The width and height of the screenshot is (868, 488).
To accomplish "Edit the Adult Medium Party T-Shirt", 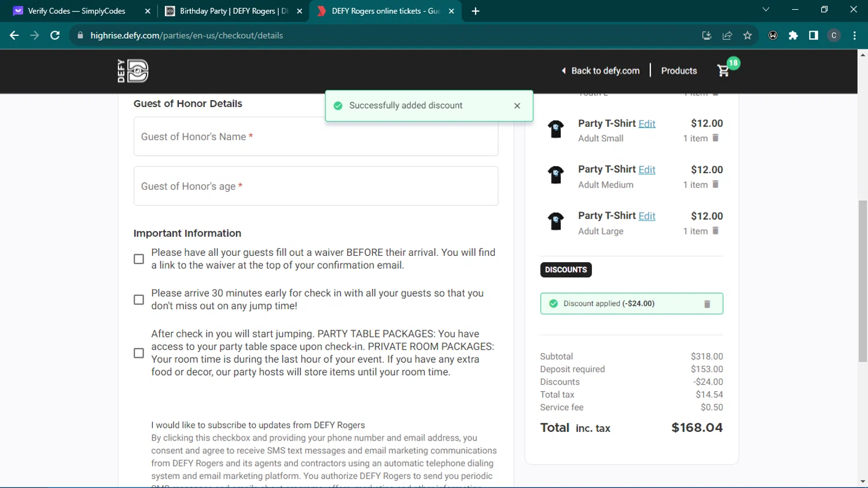I will point(647,170).
